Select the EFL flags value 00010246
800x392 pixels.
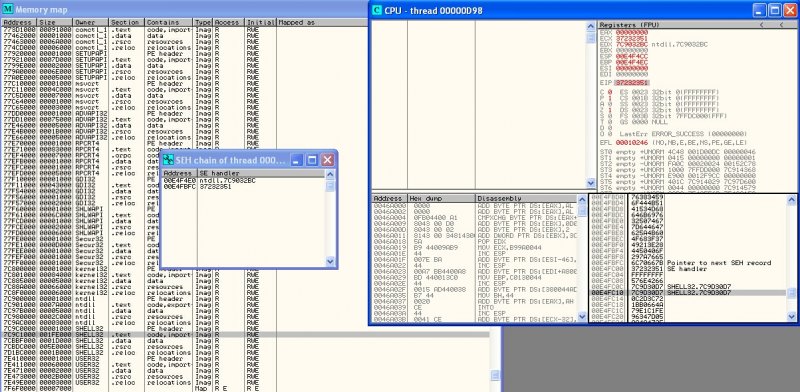tap(632, 143)
